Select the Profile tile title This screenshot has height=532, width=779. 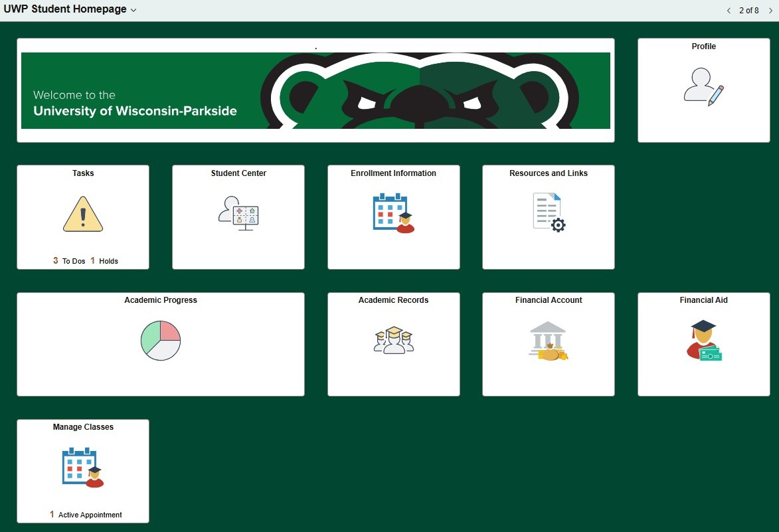[x=703, y=46]
